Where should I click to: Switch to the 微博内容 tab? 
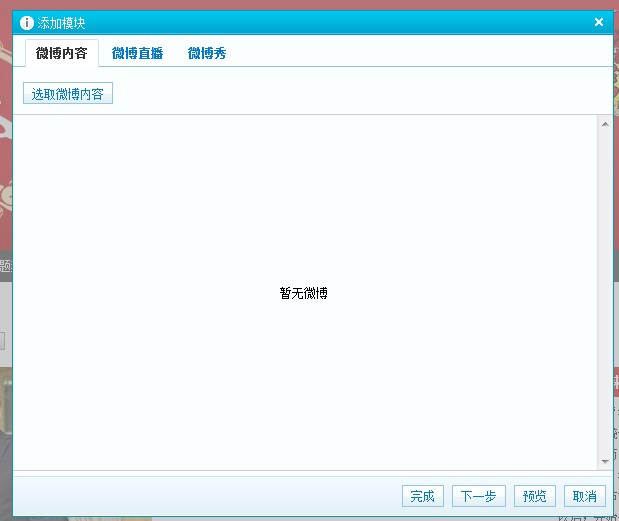[x=62, y=53]
